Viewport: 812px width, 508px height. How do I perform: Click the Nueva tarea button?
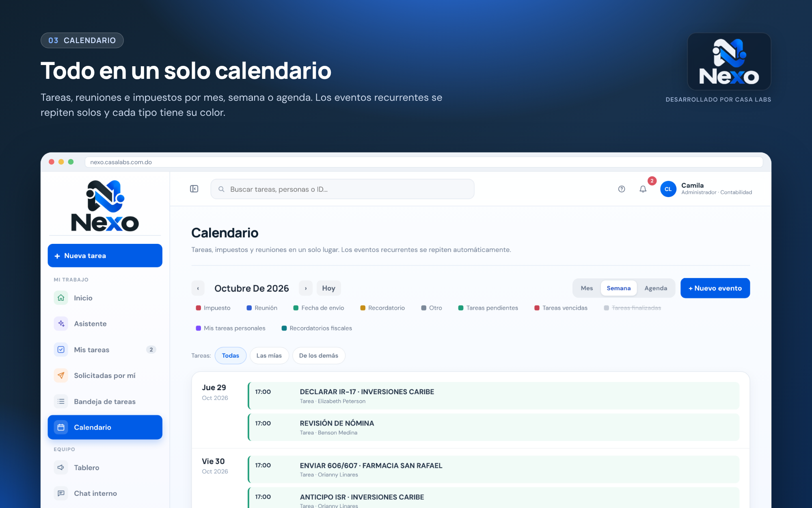click(105, 256)
